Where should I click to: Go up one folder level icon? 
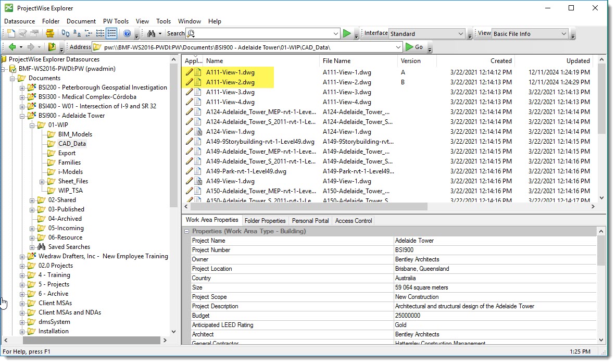pyautogui.click(x=52, y=47)
